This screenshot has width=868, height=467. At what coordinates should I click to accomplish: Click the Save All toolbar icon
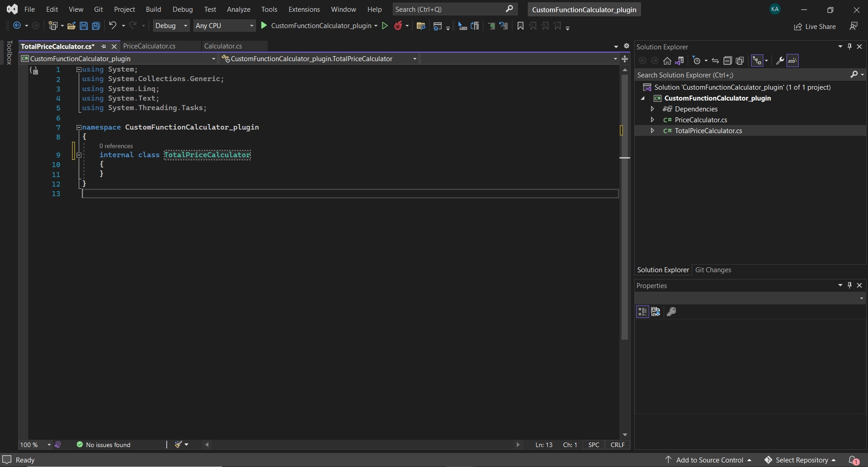tap(96, 26)
